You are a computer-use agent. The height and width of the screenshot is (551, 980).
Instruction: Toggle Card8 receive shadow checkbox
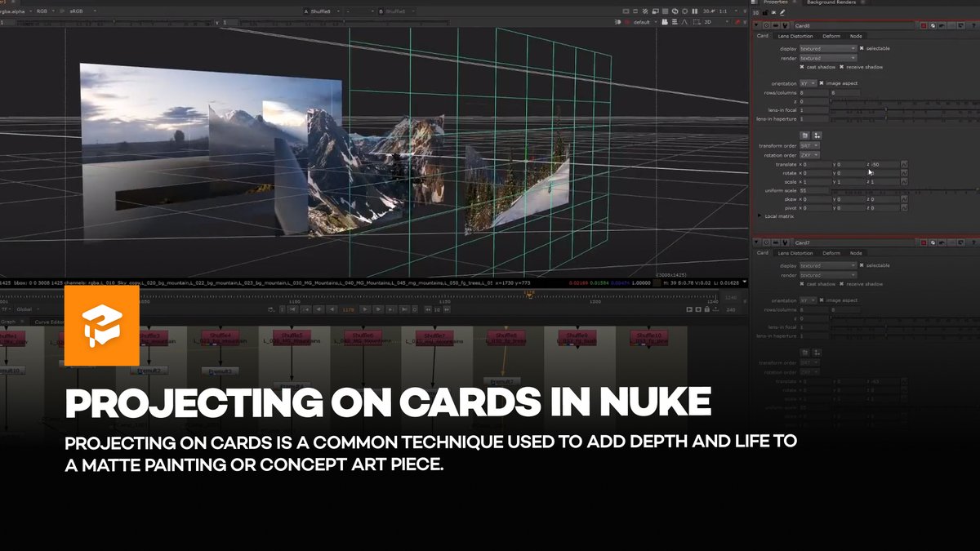coord(841,67)
